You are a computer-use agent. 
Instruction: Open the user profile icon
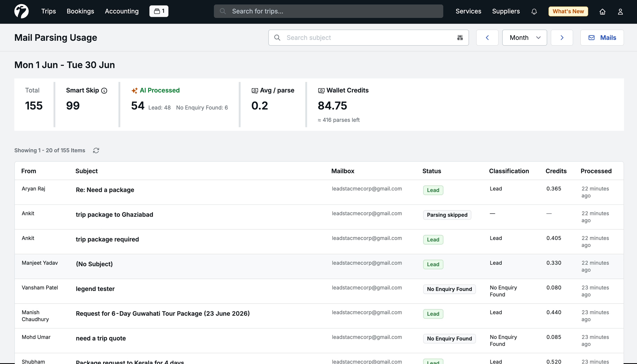[x=620, y=12]
